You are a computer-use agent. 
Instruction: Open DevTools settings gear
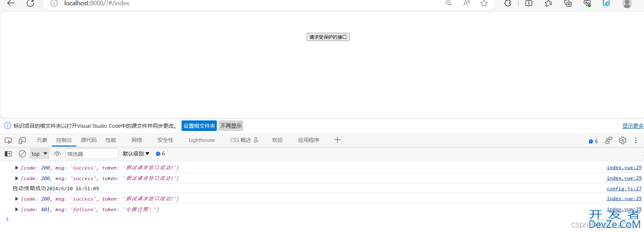(623, 141)
